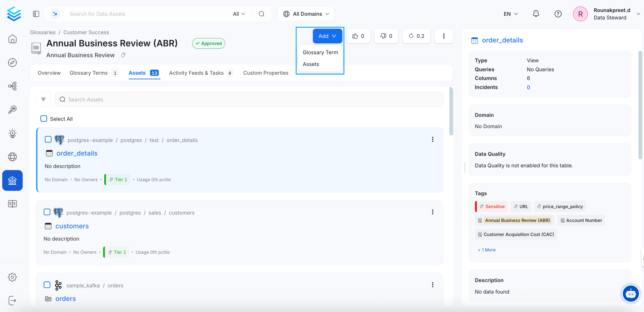Click into the Search Assets field
644x312 pixels.
pyautogui.click(x=249, y=99)
